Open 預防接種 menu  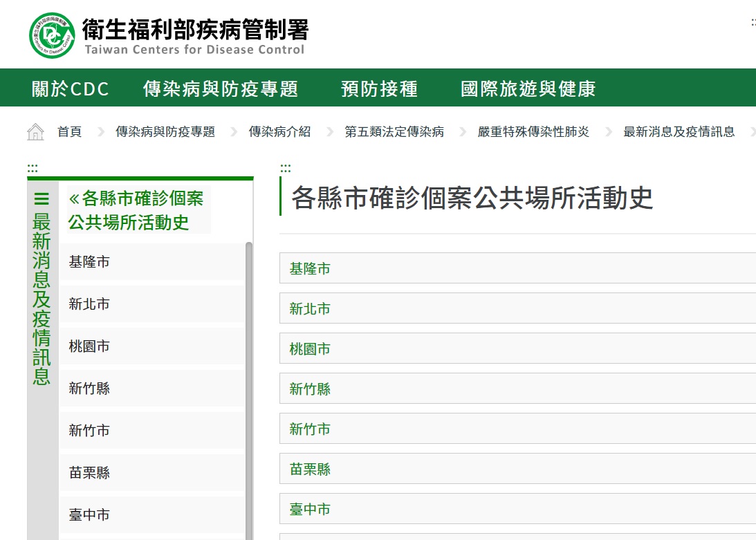click(x=380, y=89)
